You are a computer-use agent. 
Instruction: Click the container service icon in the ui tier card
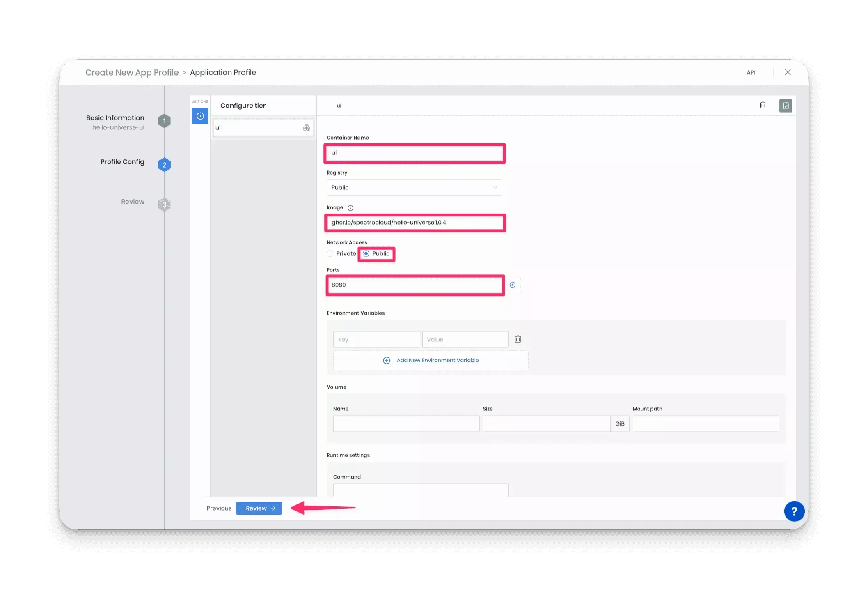click(x=306, y=127)
